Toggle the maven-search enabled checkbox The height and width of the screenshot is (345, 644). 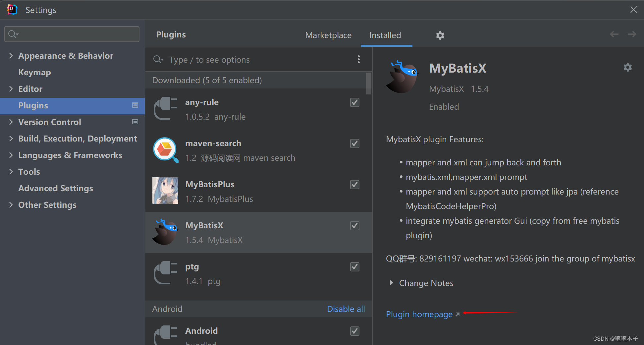[354, 144]
